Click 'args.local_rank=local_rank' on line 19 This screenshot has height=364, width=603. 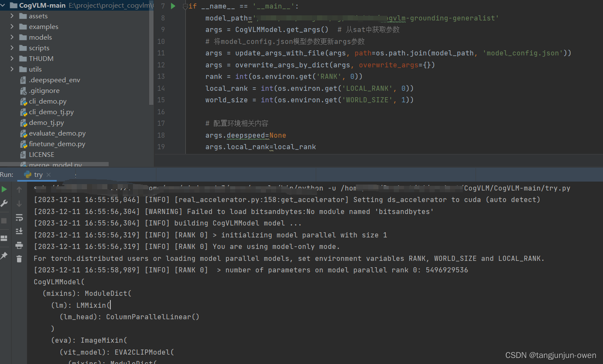[261, 147]
